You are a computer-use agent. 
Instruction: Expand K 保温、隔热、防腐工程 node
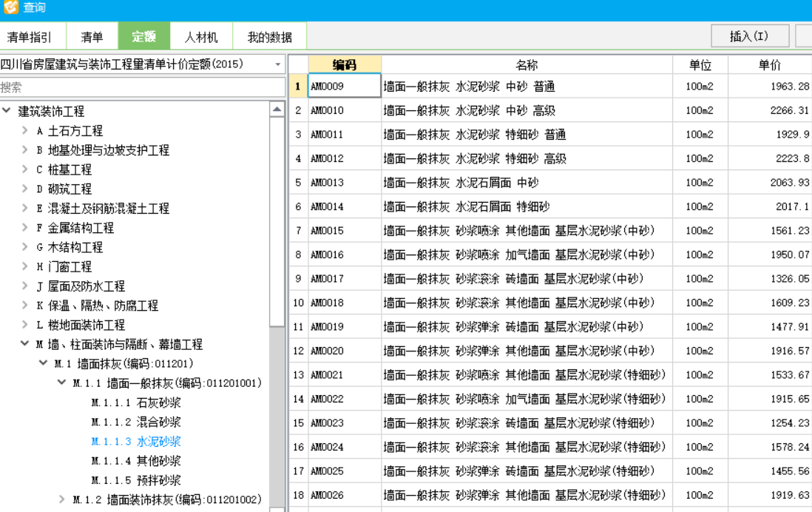[24, 306]
